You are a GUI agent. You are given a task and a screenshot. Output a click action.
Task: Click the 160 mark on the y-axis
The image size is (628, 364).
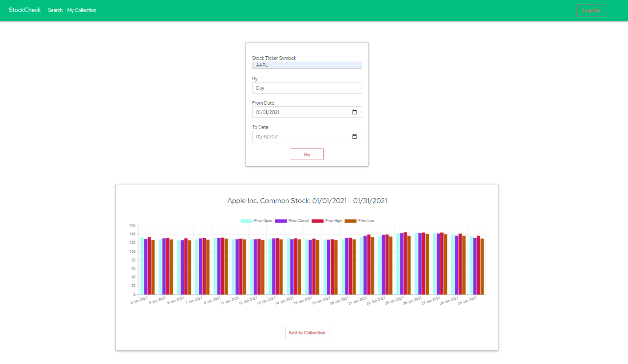click(132, 226)
